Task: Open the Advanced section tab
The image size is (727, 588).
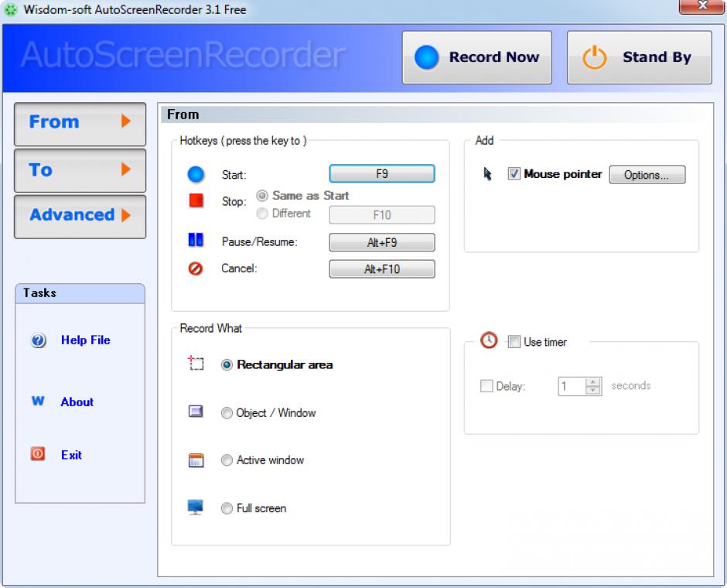Action: (80, 217)
